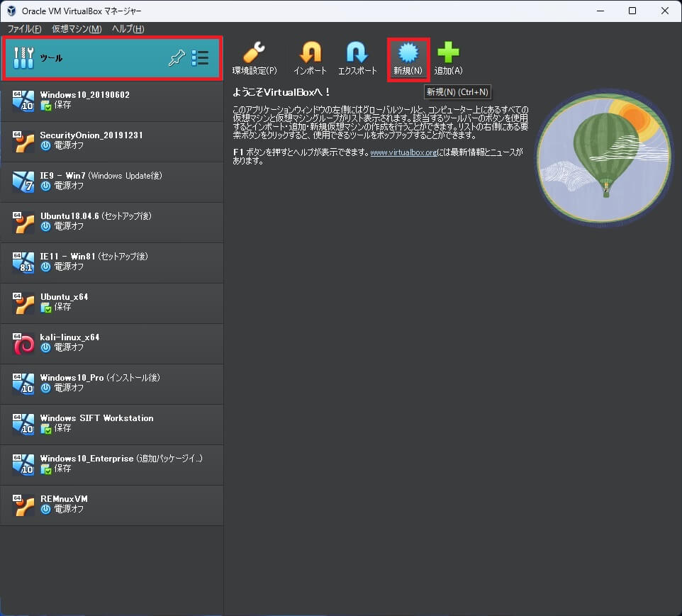Screen dimensions: 682x616
Task: Select the Windows SIFT Workstation name
Action: tap(96, 418)
